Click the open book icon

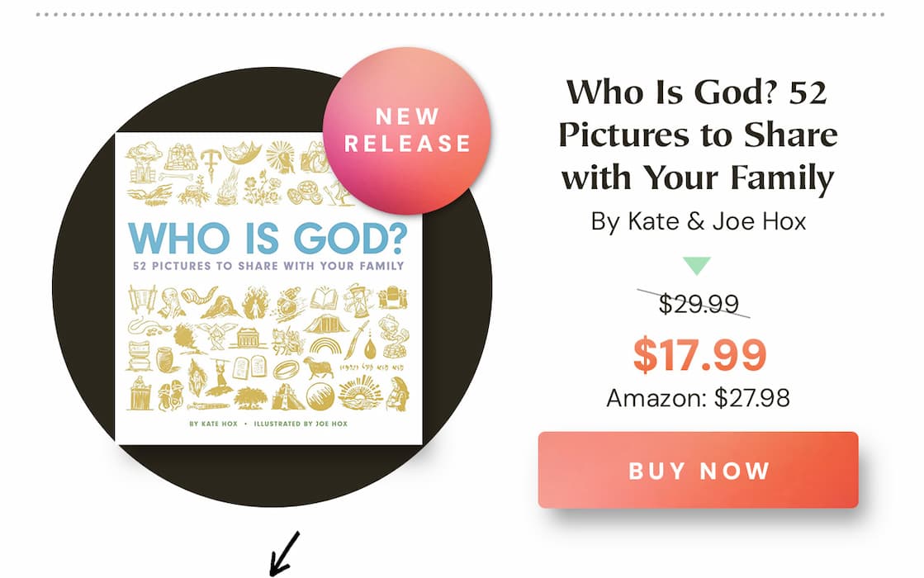pyautogui.click(x=322, y=296)
